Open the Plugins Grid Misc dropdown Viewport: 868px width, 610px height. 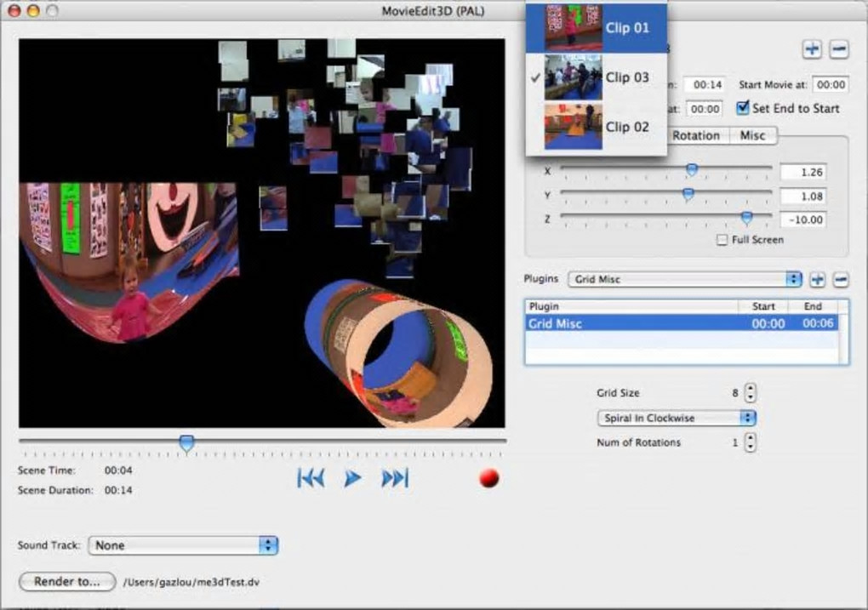[685, 279]
